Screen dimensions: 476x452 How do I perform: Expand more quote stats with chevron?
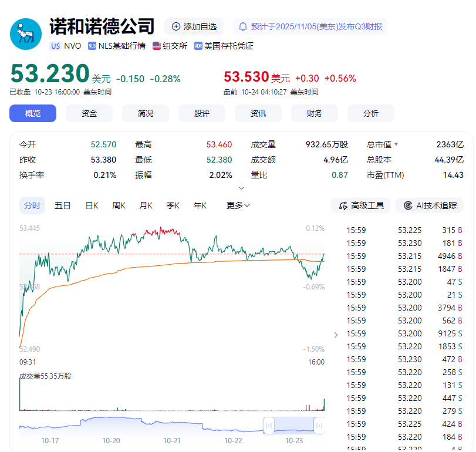pyautogui.click(x=241, y=188)
